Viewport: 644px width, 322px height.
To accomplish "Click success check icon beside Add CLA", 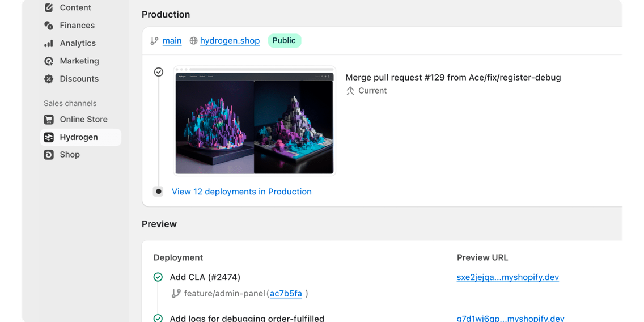I will (158, 277).
